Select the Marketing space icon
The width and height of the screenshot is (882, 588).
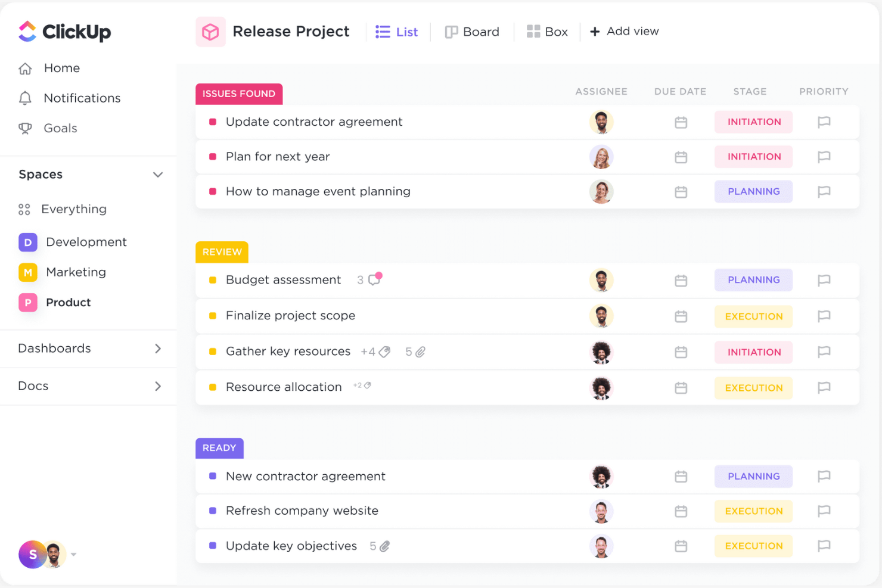pyautogui.click(x=27, y=272)
